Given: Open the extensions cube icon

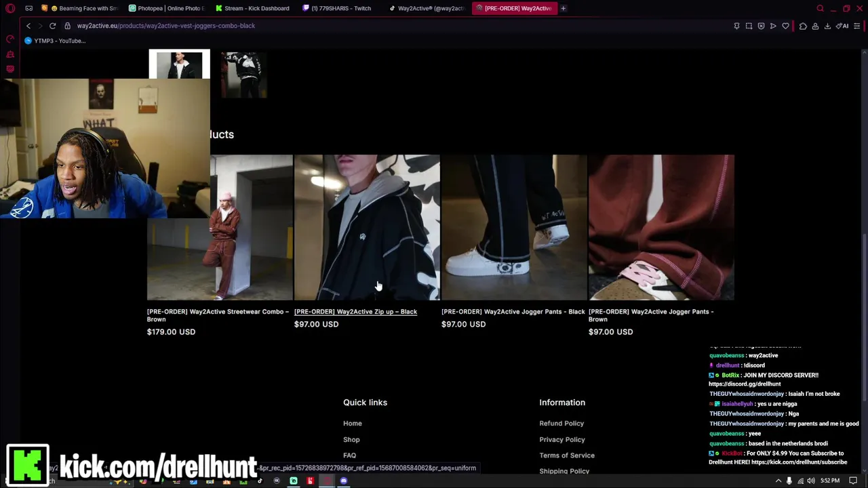Looking at the screenshot, I should [x=803, y=26].
